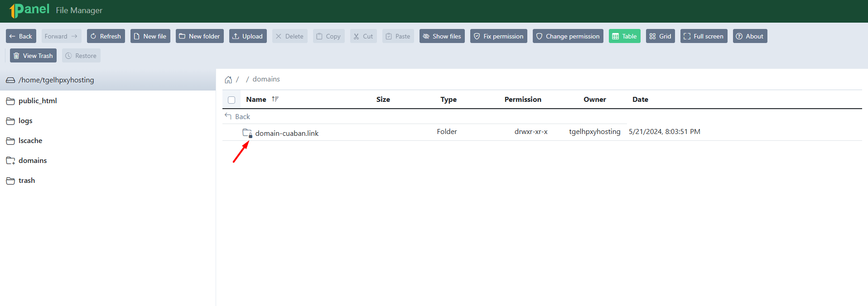868x306 pixels.
Task: Click the Delete toolbar button
Action: (289, 36)
